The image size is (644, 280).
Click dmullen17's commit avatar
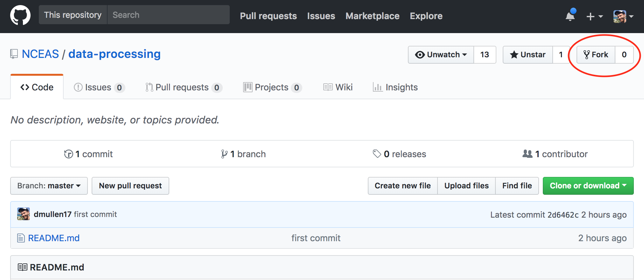(24, 214)
